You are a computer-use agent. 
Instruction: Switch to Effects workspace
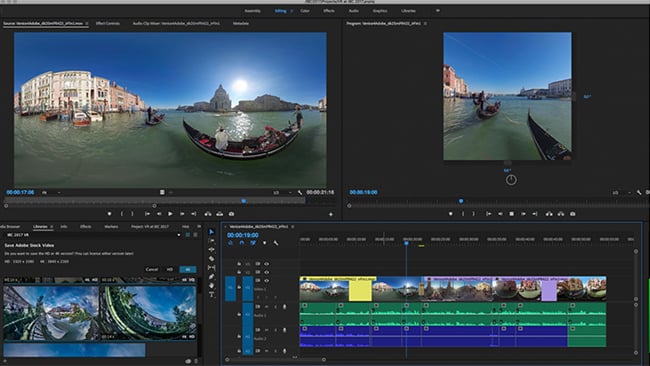329,11
